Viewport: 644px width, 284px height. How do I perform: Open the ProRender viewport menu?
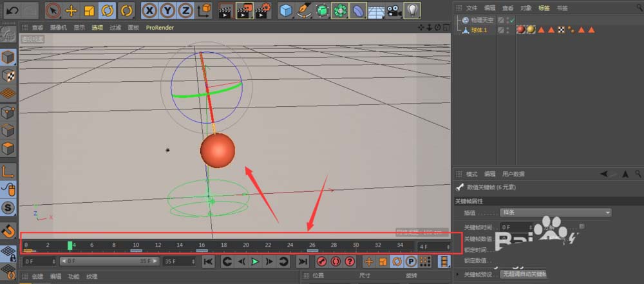(x=160, y=28)
